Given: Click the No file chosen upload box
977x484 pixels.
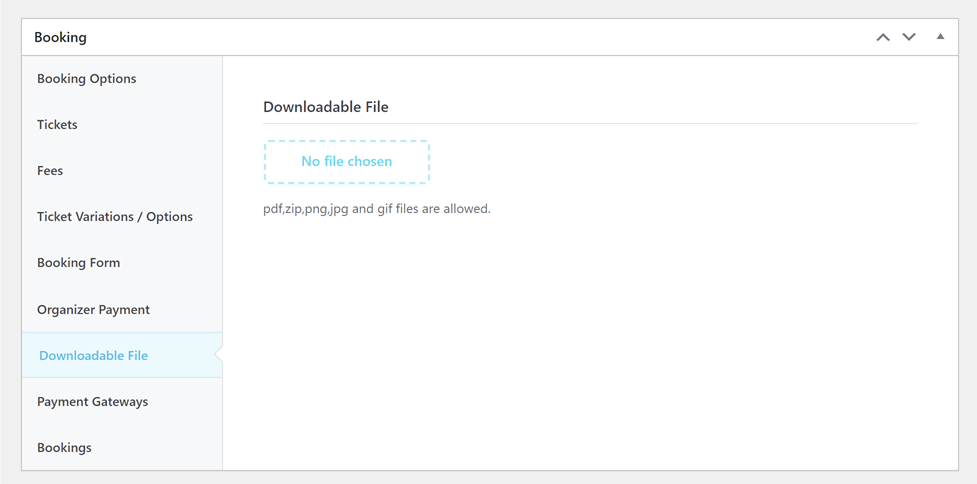Looking at the screenshot, I should tap(346, 162).
